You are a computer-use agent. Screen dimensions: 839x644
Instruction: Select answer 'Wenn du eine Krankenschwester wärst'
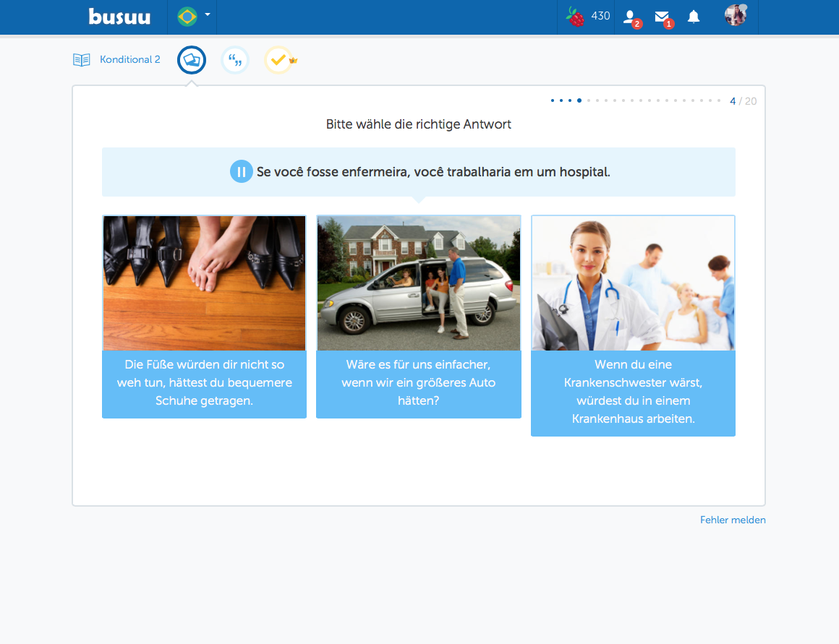(x=633, y=392)
